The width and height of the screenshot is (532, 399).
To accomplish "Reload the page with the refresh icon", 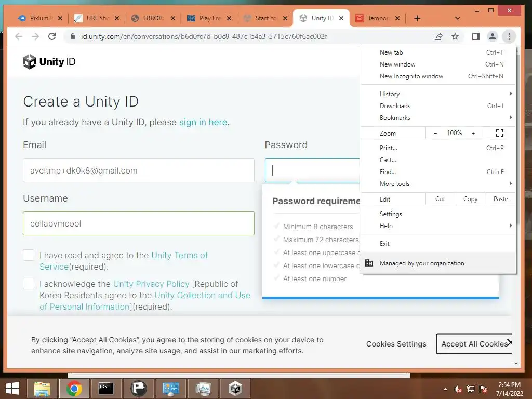I will click(52, 36).
